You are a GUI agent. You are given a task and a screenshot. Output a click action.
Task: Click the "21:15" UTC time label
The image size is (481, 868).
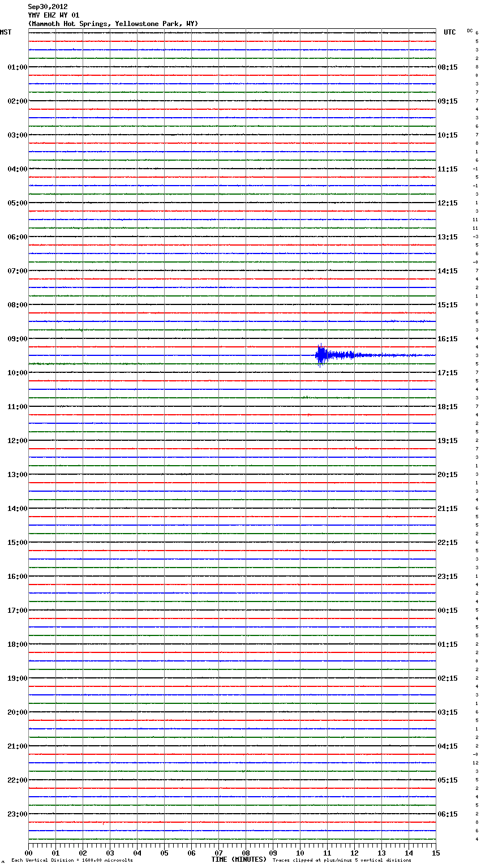pyautogui.click(x=448, y=509)
